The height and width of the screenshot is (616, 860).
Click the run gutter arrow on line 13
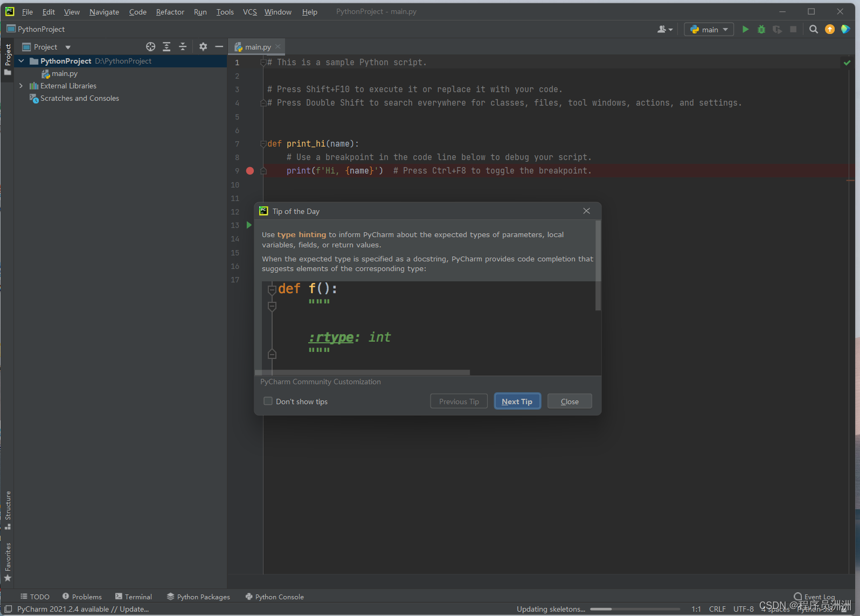249,225
